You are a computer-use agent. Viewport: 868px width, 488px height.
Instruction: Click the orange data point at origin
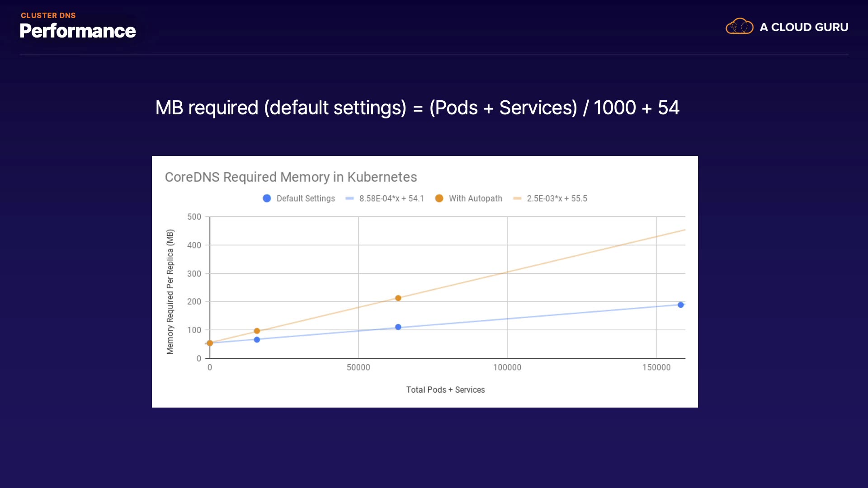click(x=210, y=343)
